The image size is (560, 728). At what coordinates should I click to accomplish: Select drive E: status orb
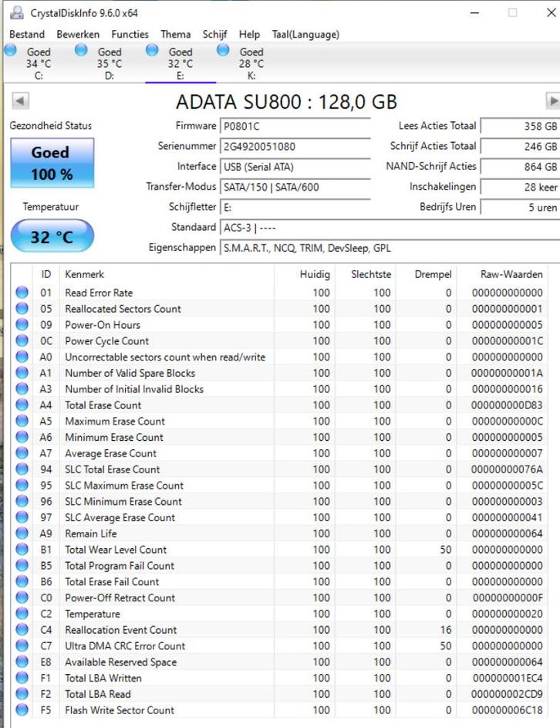click(152, 50)
